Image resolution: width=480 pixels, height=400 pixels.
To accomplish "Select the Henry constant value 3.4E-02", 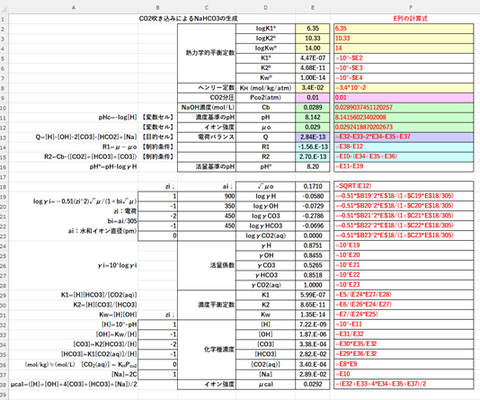I will pyautogui.click(x=312, y=88).
